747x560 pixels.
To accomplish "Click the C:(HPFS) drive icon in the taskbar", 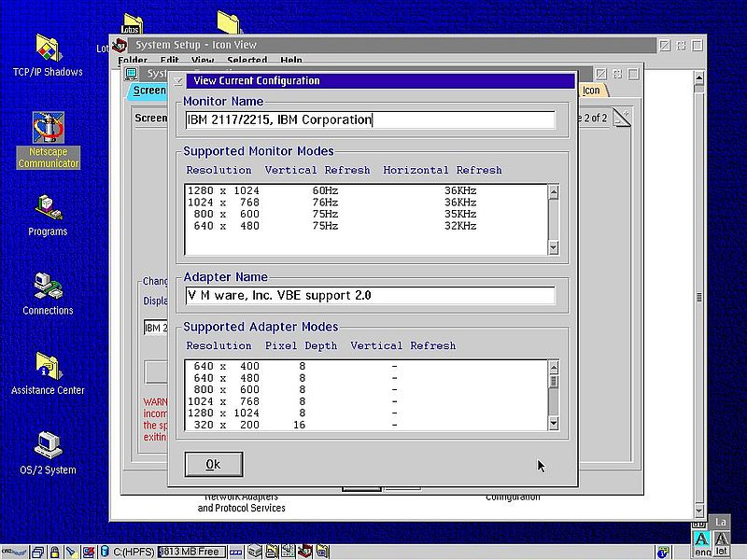I will pos(105,551).
